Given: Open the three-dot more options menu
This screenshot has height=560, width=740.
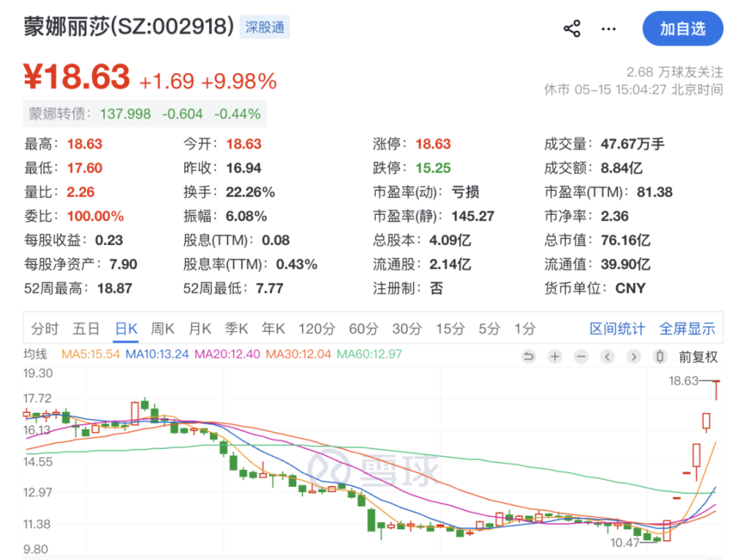Looking at the screenshot, I should 608,29.
